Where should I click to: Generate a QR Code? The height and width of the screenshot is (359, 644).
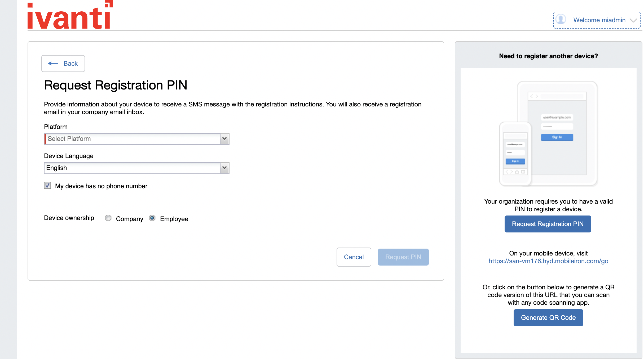pyautogui.click(x=548, y=318)
